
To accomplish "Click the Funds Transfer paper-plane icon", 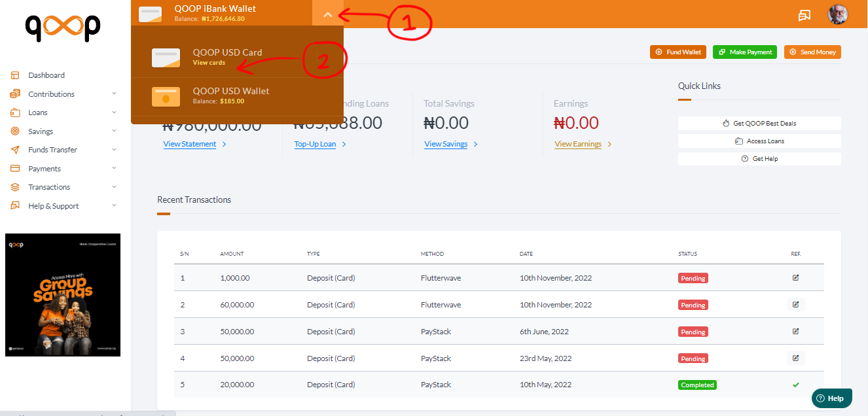I will [15, 150].
